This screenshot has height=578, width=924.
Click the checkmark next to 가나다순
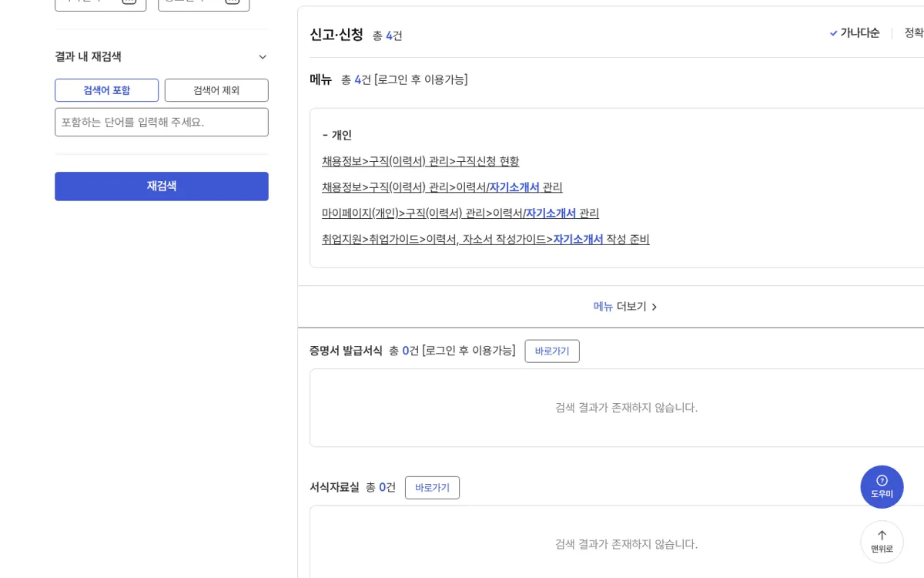(833, 33)
